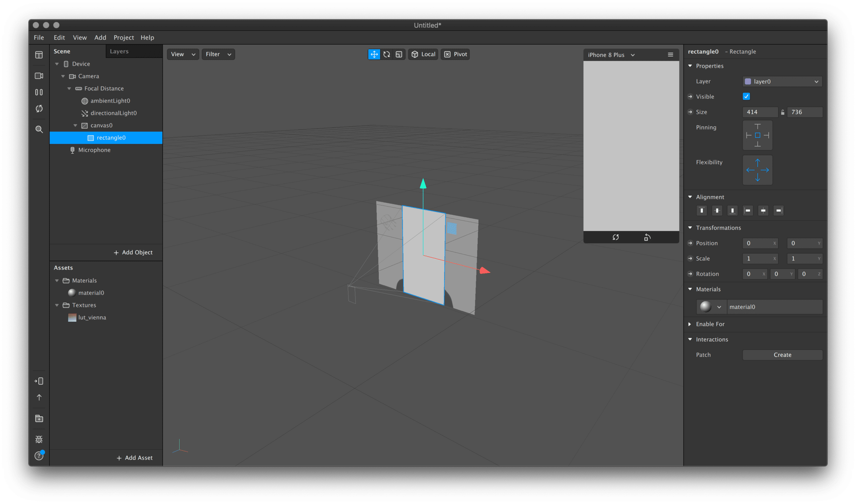This screenshot has height=504, width=856.
Task: Align rectangle to vertical center
Action: pyautogui.click(x=717, y=211)
